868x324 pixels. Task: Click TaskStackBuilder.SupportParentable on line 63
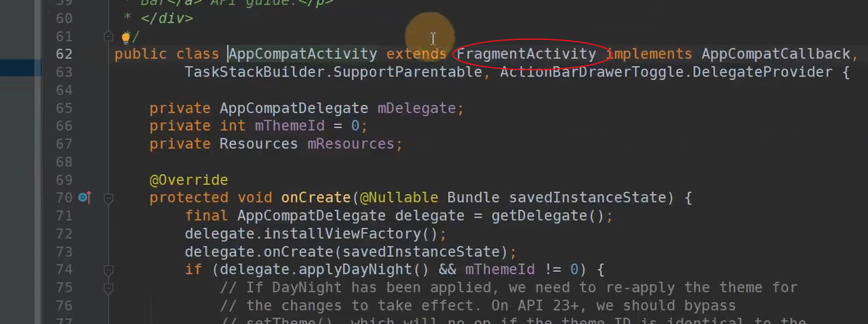click(x=333, y=72)
